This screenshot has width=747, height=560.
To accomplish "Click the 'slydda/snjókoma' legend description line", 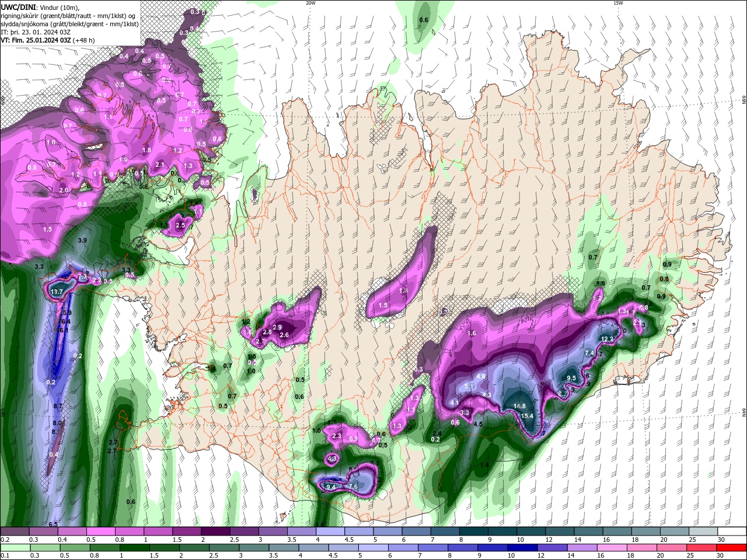I will coord(69,24).
